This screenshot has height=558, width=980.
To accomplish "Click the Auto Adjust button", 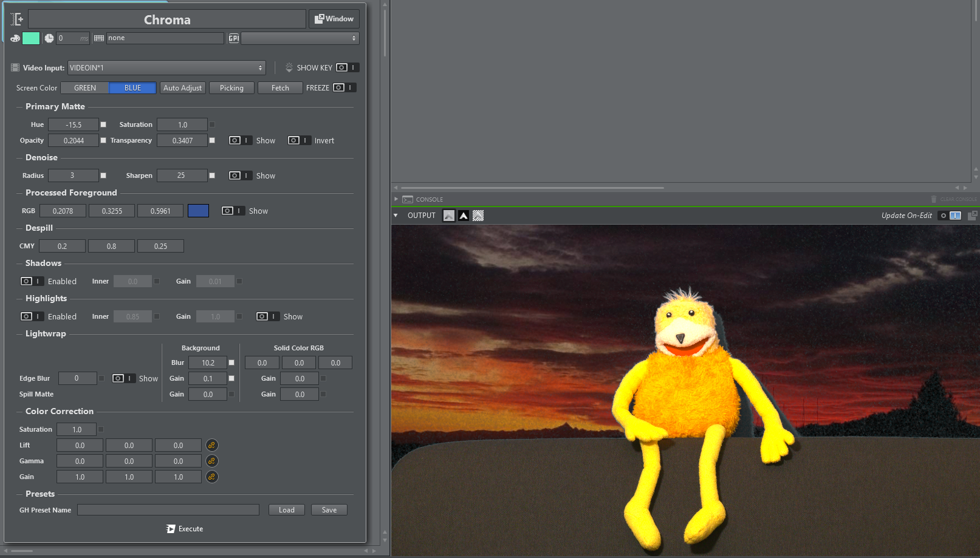I will click(183, 88).
